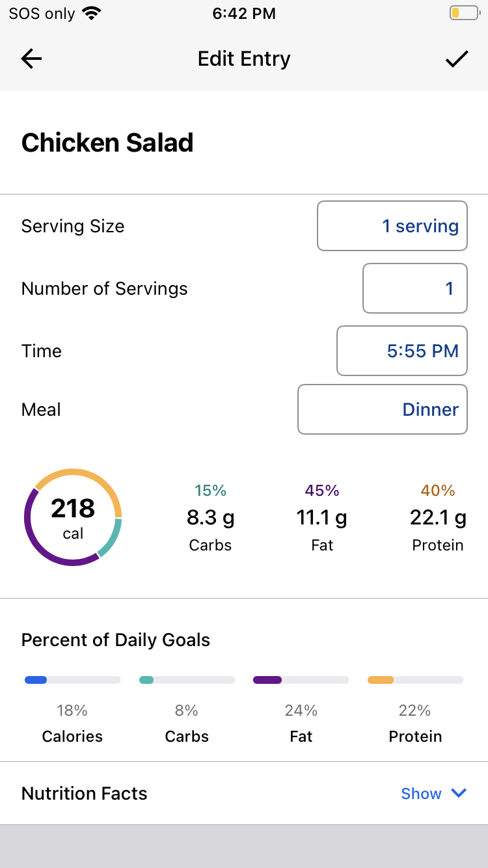488x868 pixels.
Task: Tap the Fat daily goal progress bar
Action: pyautogui.click(x=301, y=680)
